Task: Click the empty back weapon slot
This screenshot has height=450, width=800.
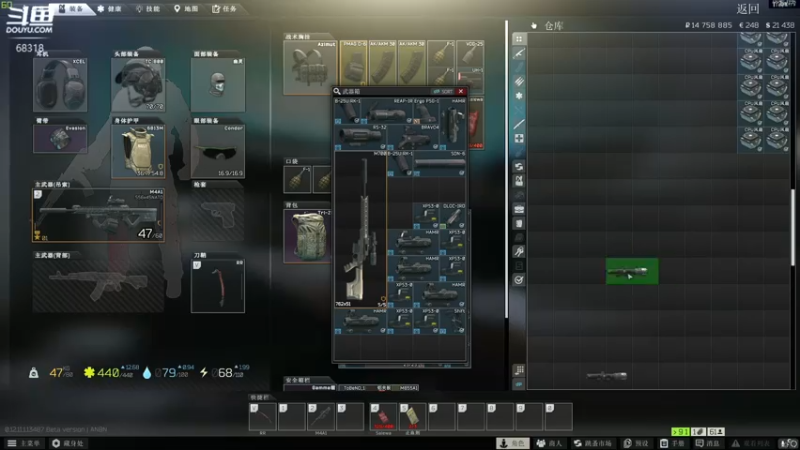Action: point(98,286)
